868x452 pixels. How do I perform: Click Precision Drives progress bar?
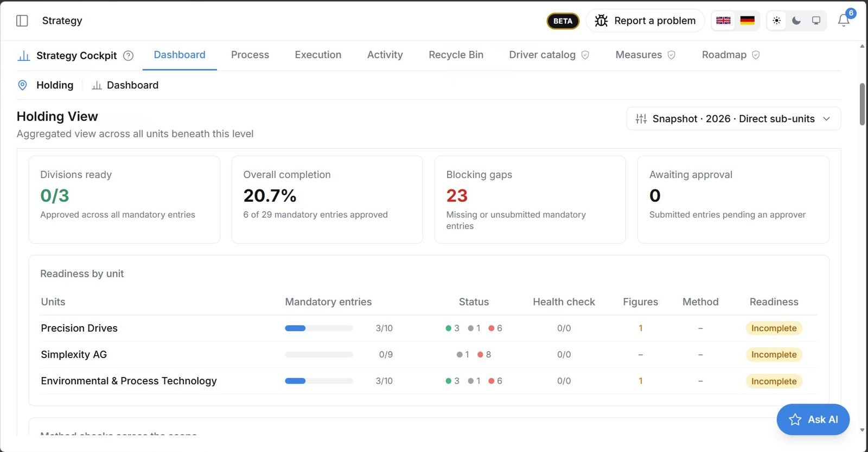(x=319, y=328)
